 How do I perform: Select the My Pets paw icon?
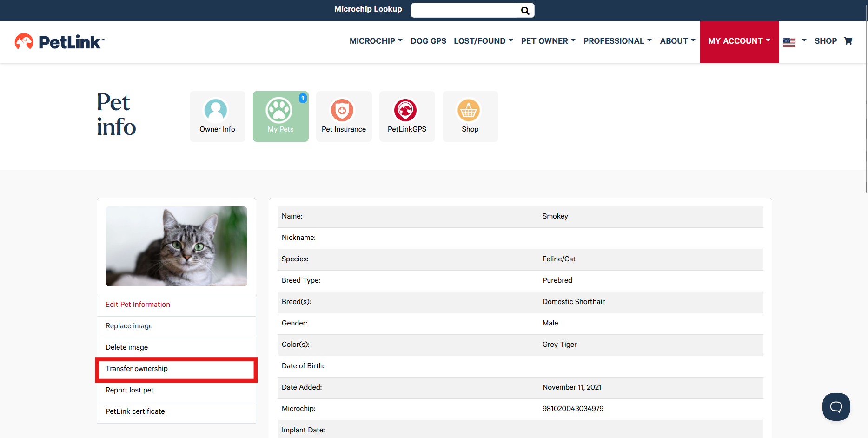click(279, 110)
